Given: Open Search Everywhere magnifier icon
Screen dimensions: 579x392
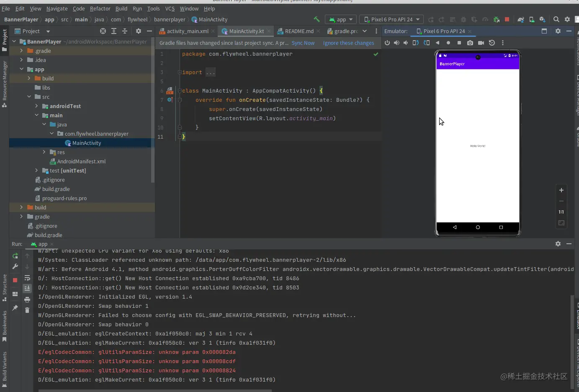Looking at the screenshot, I should [x=556, y=19].
